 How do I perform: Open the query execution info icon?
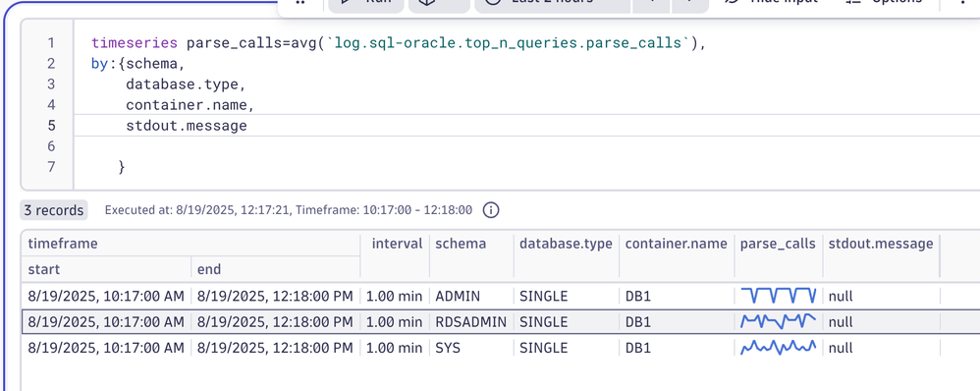pos(491,210)
